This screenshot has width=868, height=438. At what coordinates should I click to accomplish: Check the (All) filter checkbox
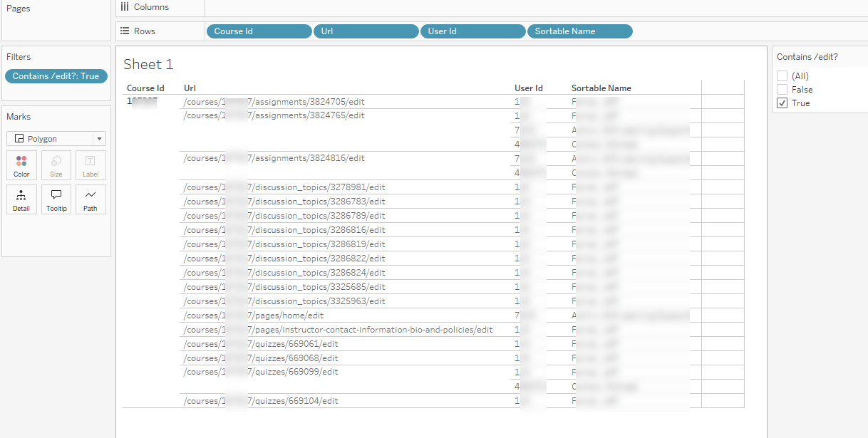pos(782,76)
